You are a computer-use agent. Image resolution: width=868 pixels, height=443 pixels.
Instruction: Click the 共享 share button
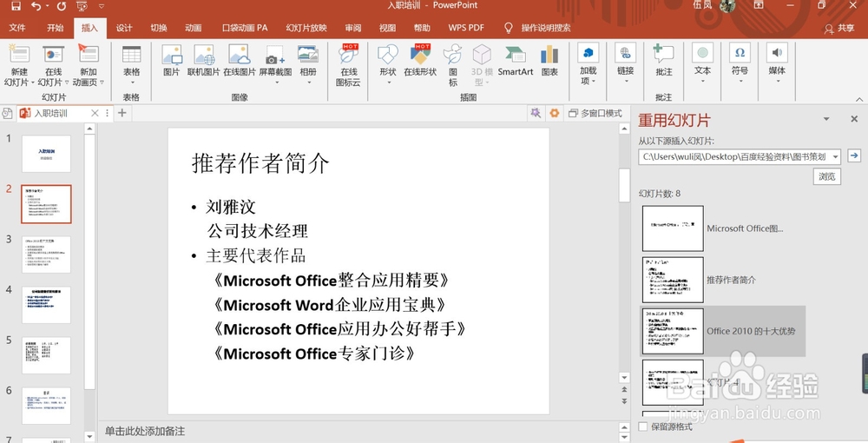click(x=839, y=28)
